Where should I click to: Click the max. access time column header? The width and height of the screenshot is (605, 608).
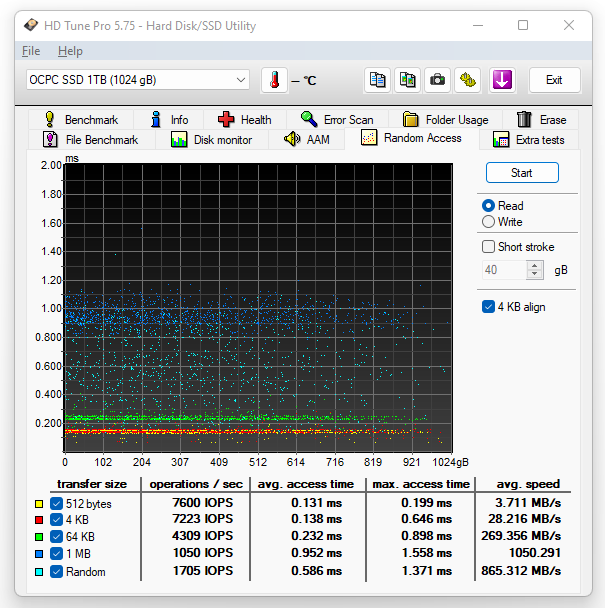[421, 484]
